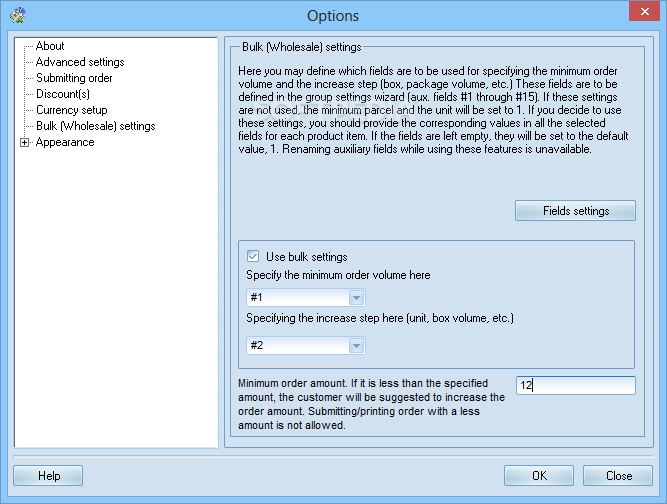Open the minimum order volume dropdown arrow
This screenshot has height=504, width=667.
coord(356,298)
